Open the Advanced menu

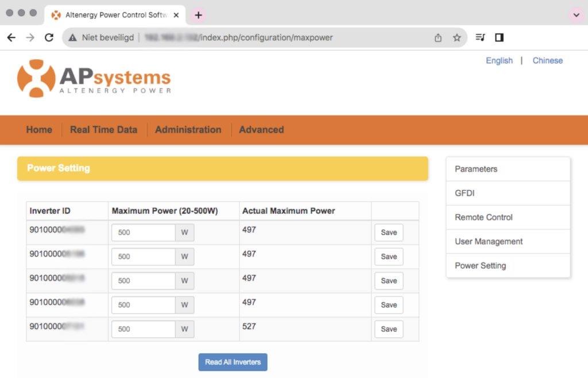click(x=261, y=130)
